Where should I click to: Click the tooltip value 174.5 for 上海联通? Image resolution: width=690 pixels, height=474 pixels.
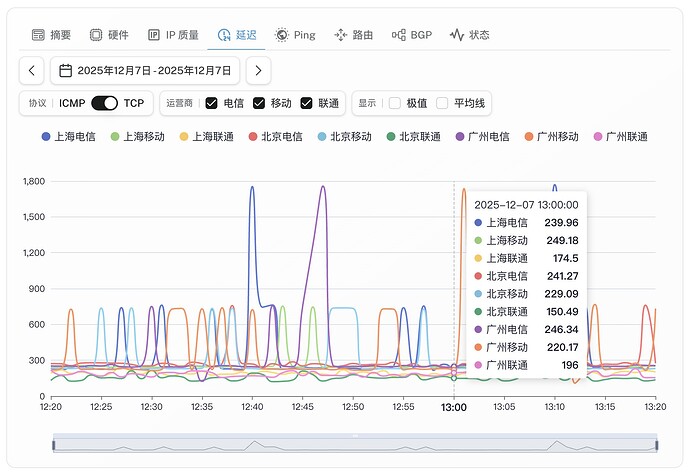coord(565,258)
